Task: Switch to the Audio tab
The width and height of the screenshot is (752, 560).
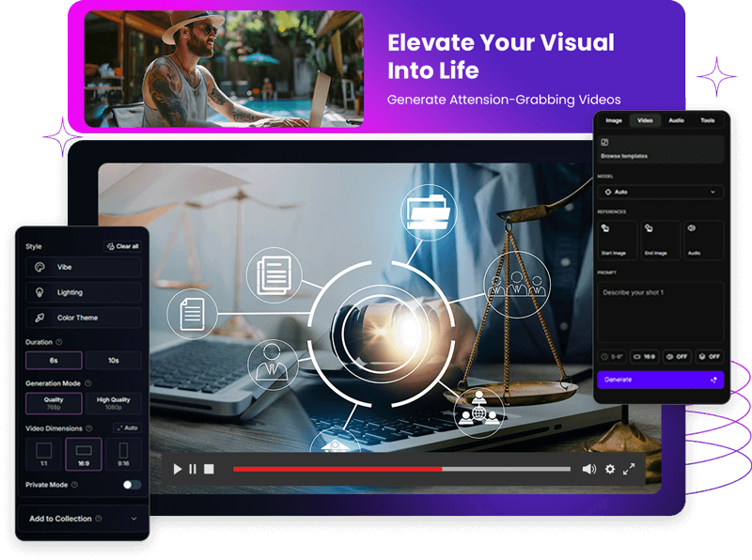Action: click(676, 120)
